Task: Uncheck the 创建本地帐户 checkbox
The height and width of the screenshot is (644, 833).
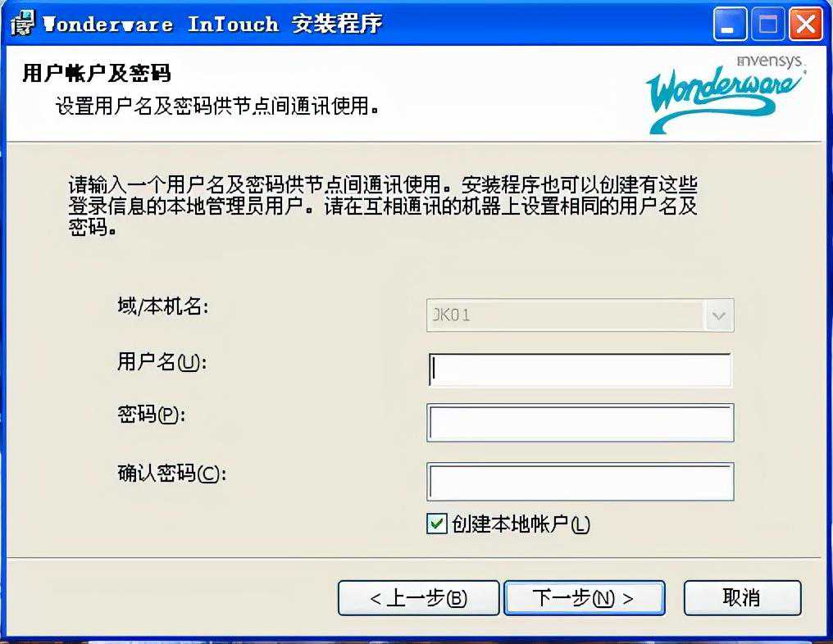Action: [x=437, y=524]
